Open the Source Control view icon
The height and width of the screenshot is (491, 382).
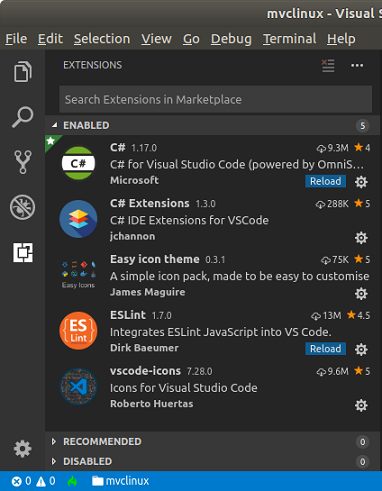click(23, 162)
